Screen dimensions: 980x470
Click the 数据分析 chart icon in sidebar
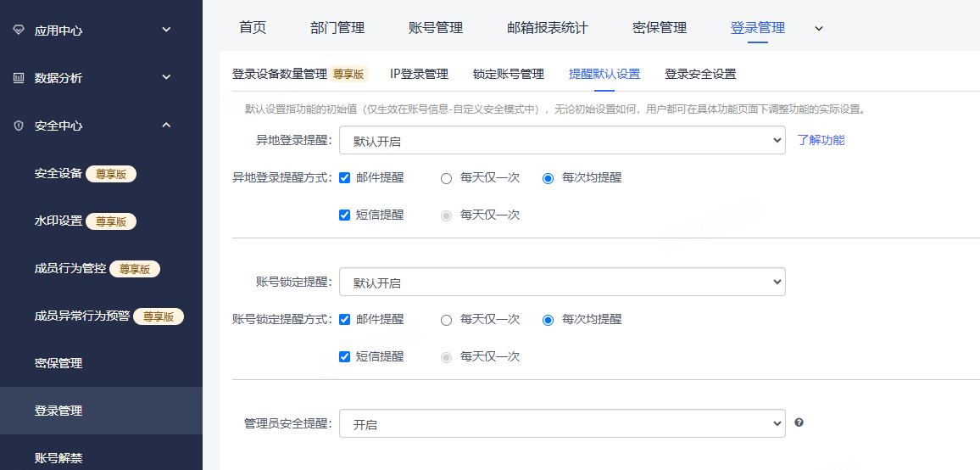19,77
